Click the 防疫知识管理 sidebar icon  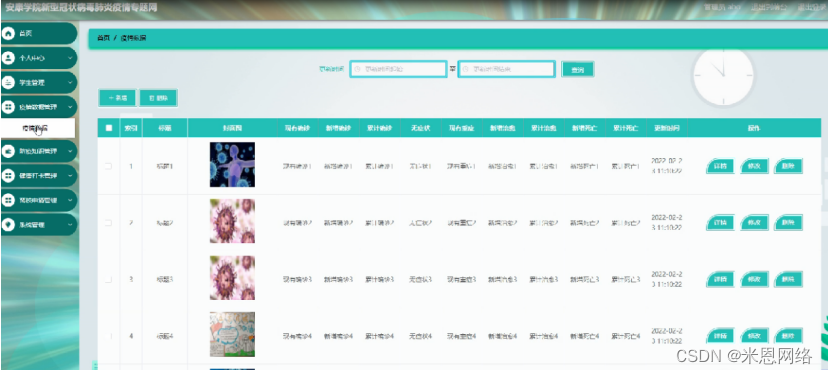point(8,151)
